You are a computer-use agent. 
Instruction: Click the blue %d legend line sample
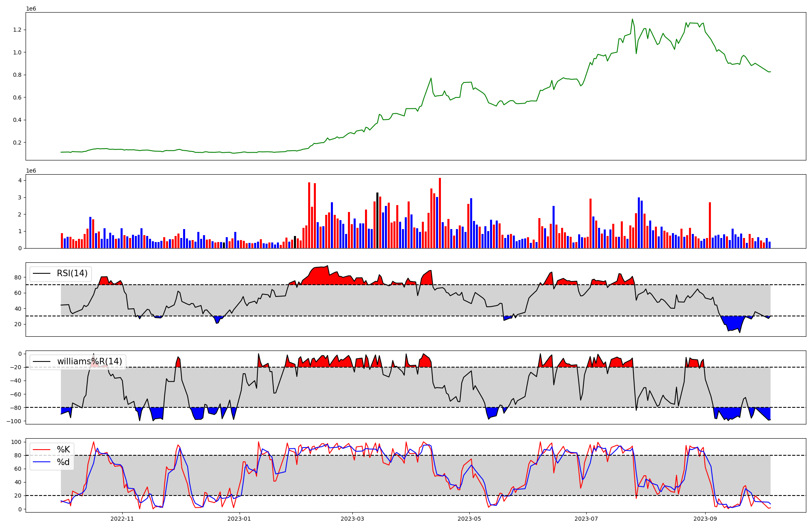tap(42, 462)
